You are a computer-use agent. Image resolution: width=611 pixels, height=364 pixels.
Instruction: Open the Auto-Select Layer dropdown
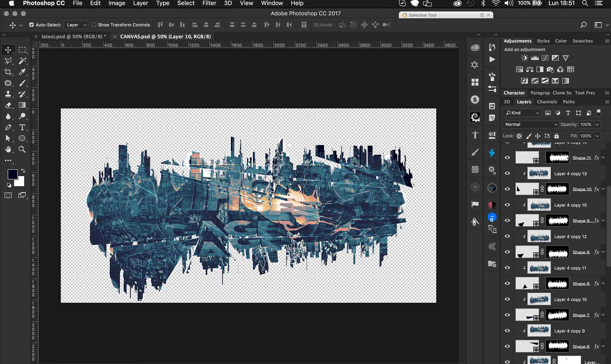[x=76, y=25]
